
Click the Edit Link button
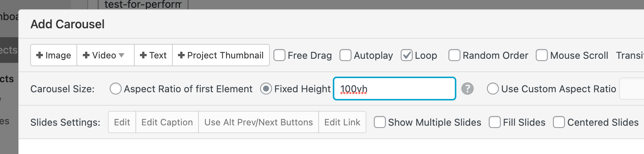[342, 122]
